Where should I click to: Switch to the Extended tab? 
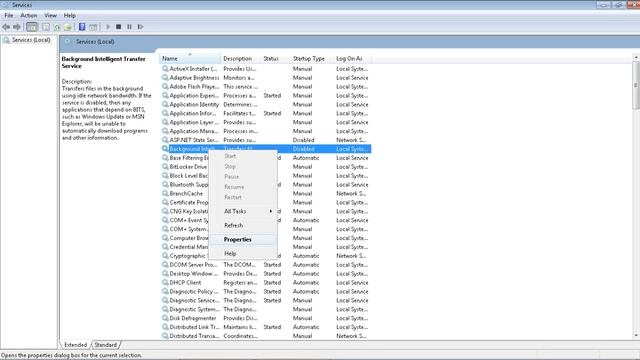pyautogui.click(x=76, y=345)
